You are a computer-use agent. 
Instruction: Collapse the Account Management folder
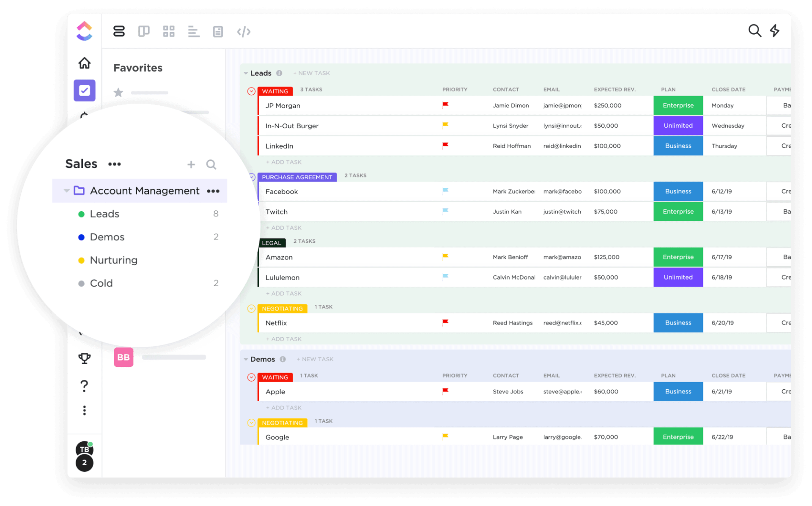click(66, 191)
